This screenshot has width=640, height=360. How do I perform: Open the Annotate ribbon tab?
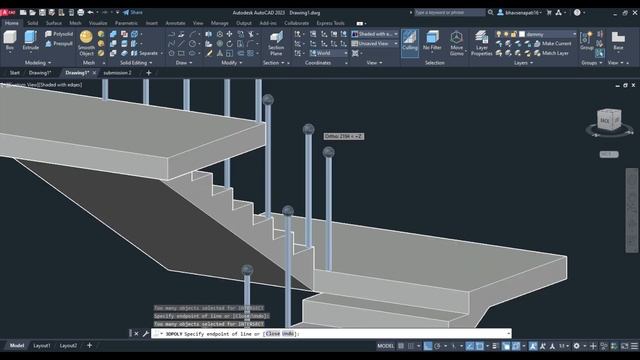[x=176, y=23]
